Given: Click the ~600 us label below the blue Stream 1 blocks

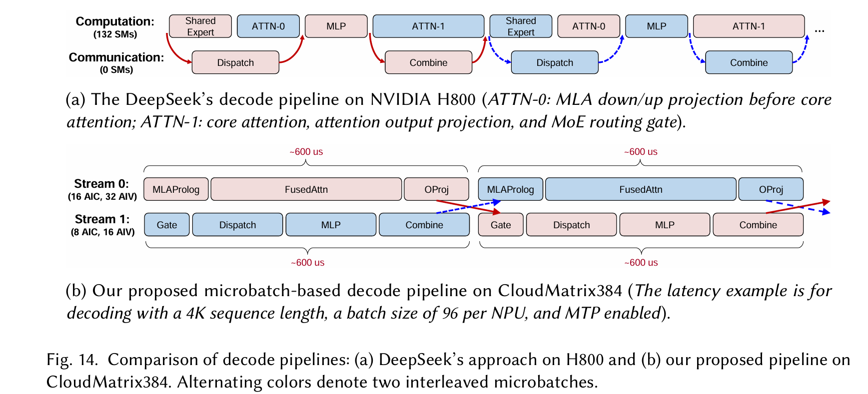Looking at the screenshot, I should (308, 263).
